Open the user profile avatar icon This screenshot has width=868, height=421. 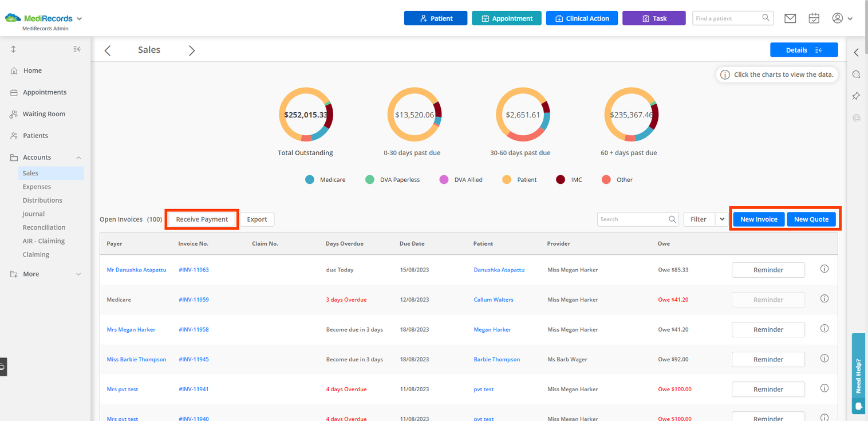point(838,18)
